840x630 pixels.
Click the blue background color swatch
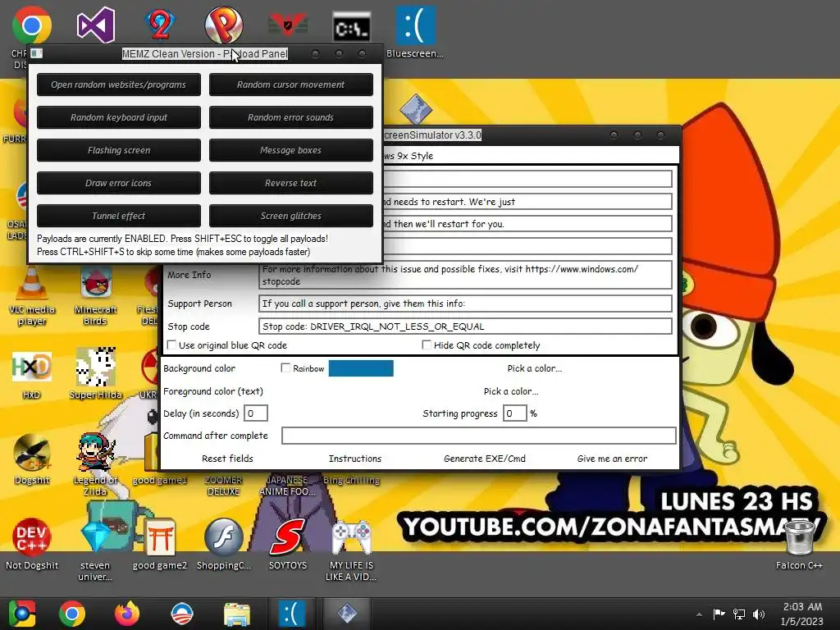pyautogui.click(x=361, y=368)
